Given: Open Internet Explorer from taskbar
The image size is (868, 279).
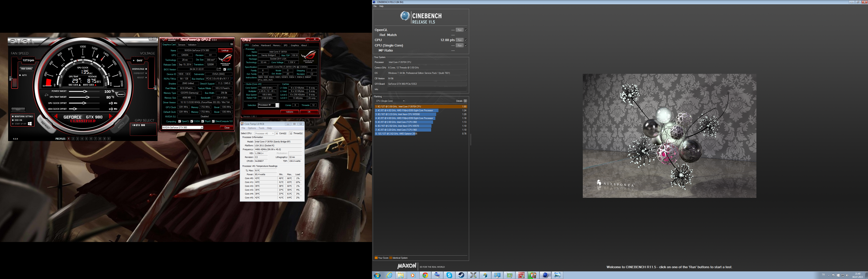Looking at the screenshot, I should point(389,275).
